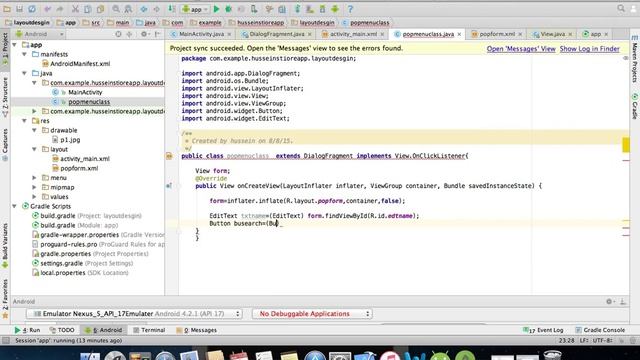The height and width of the screenshot is (360, 640).
Task: Navigate forward with right arrow icon
Action: [156, 9]
